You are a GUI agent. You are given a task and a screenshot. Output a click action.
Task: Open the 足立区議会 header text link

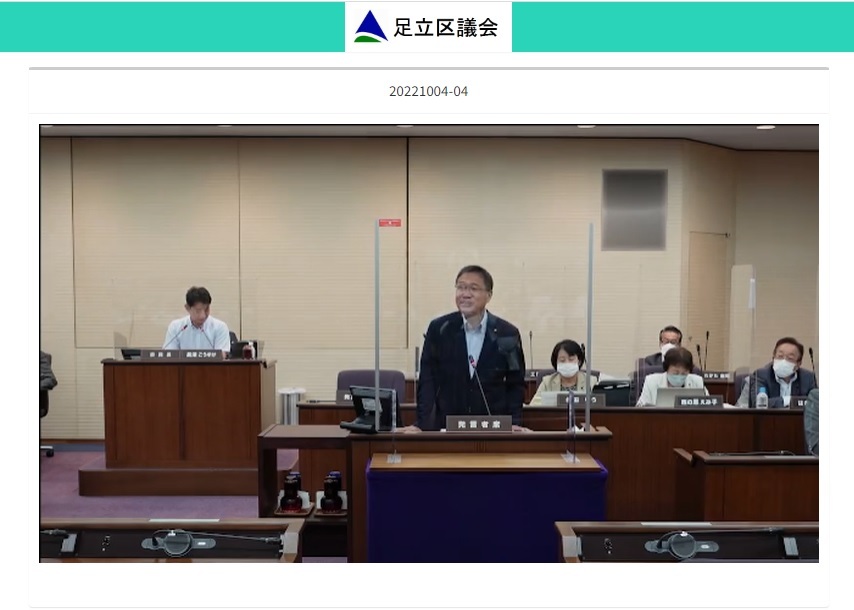pyautogui.click(x=445, y=28)
